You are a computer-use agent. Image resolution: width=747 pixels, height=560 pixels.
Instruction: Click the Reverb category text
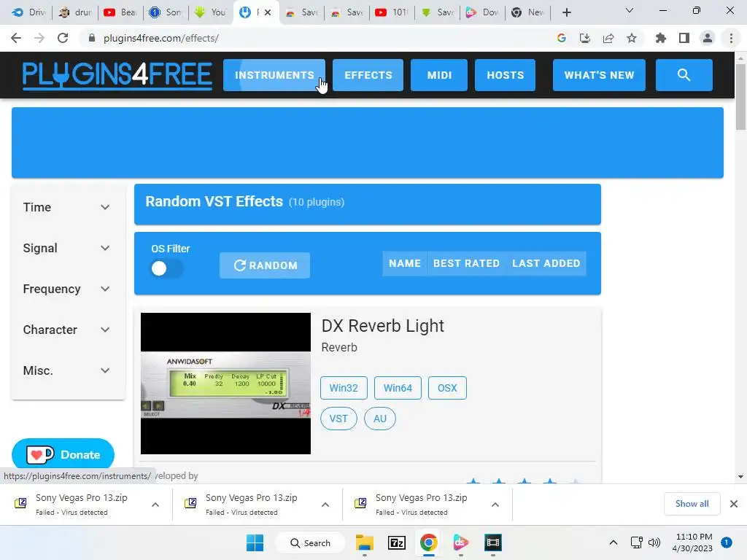click(x=339, y=347)
